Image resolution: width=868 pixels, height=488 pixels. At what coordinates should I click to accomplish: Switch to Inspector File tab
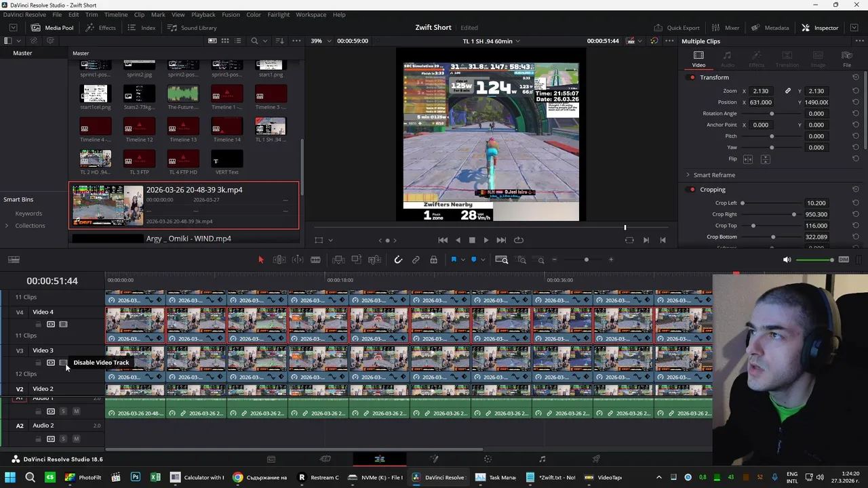[x=847, y=59]
